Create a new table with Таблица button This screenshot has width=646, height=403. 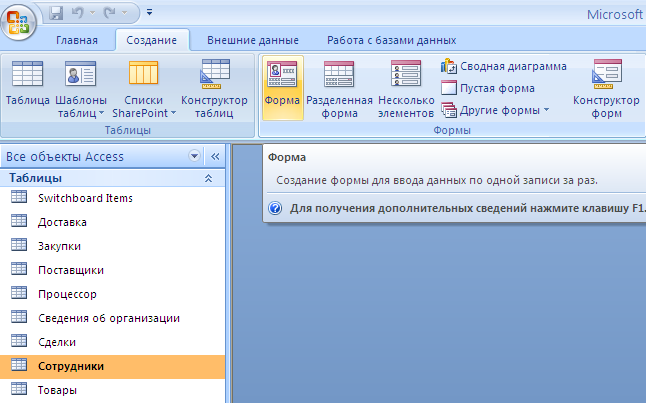(x=28, y=83)
